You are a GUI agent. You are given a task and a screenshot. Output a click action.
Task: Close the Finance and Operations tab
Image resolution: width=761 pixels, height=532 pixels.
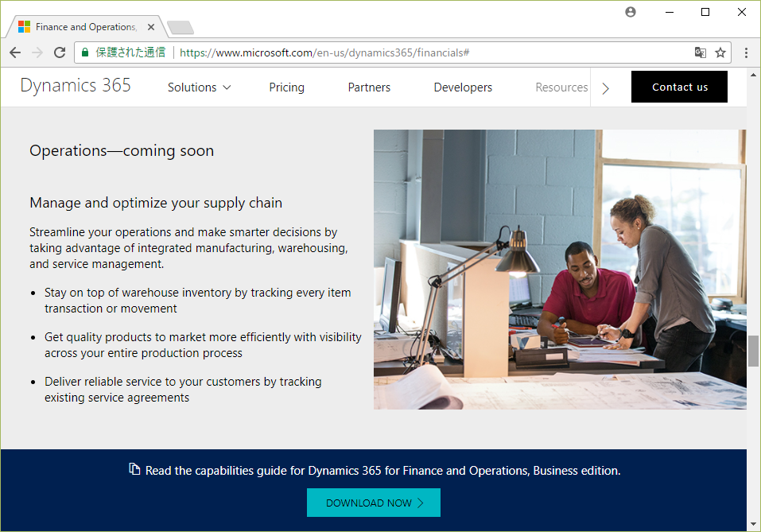151,27
